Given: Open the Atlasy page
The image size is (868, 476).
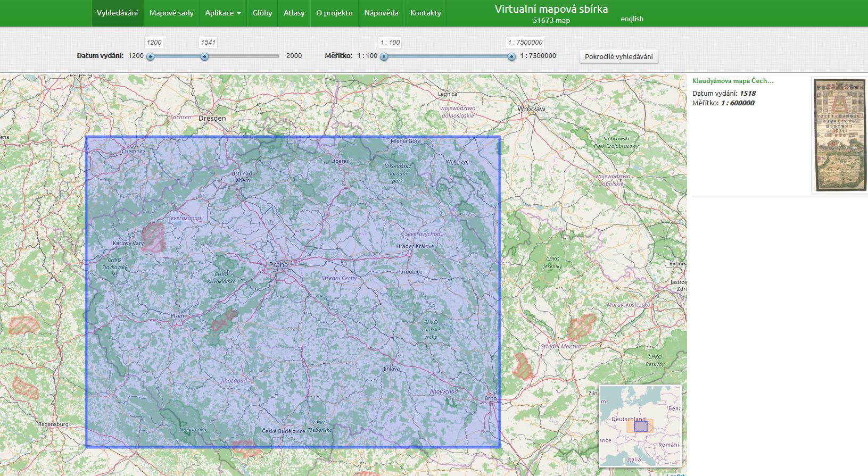Looking at the screenshot, I should (x=294, y=13).
